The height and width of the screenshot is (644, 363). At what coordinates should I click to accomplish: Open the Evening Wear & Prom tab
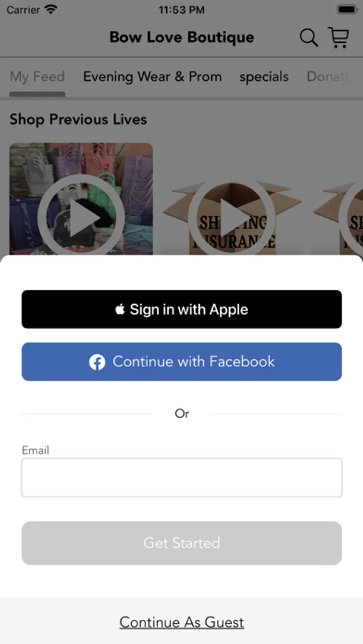click(x=153, y=77)
